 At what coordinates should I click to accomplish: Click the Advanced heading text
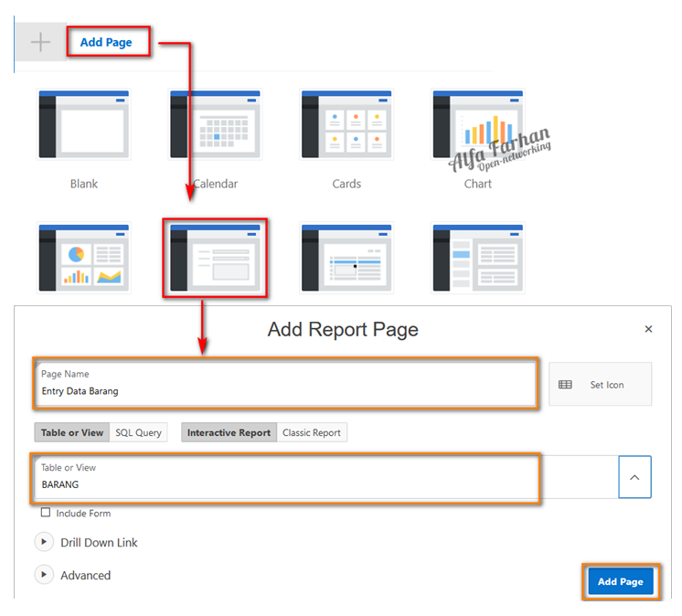(85, 576)
